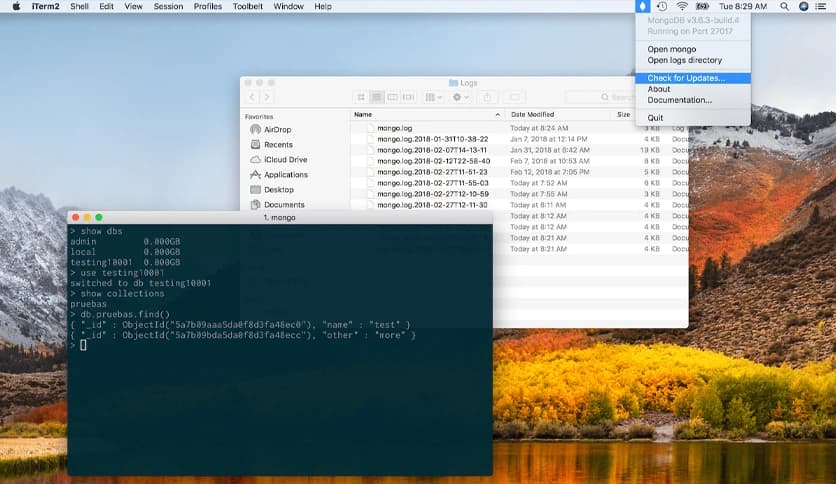The image size is (836, 484).
Task: Open the Shell menu
Action: (x=79, y=6)
